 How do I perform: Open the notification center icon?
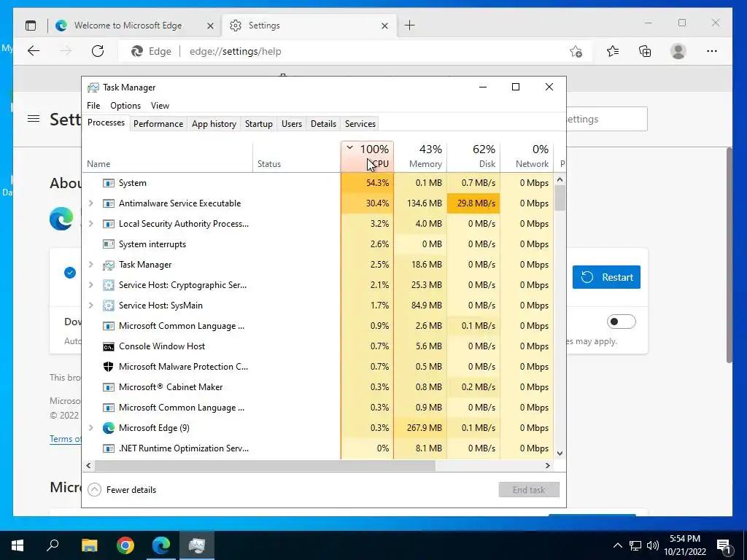(x=724, y=545)
